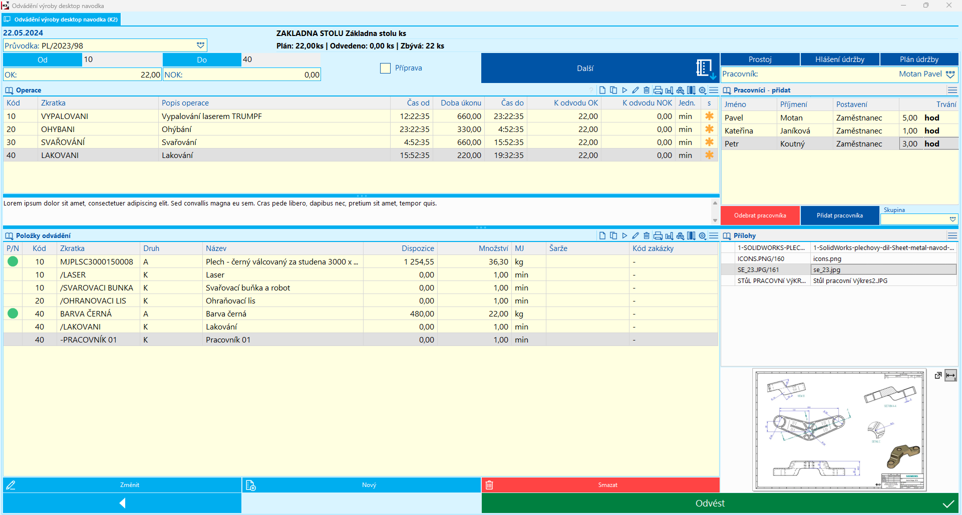Viewport: 962px width, 515px height.
Task: Select the Odvádění výroby desktop navodka tab
Action: 62,19
